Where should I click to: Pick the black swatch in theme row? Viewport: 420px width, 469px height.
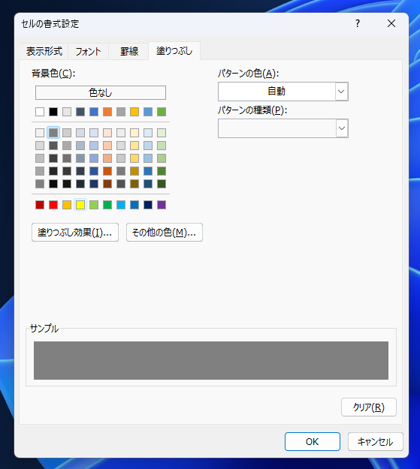[53, 112]
